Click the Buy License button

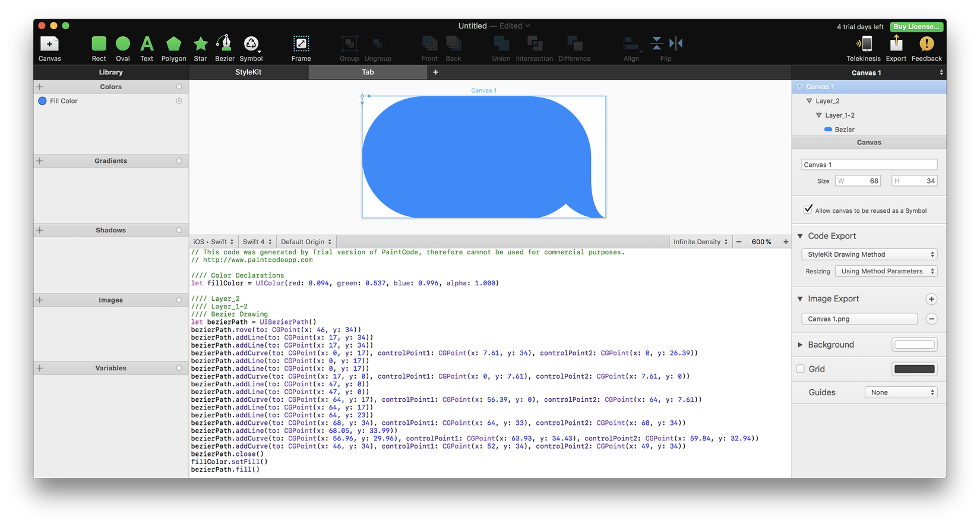pos(916,27)
